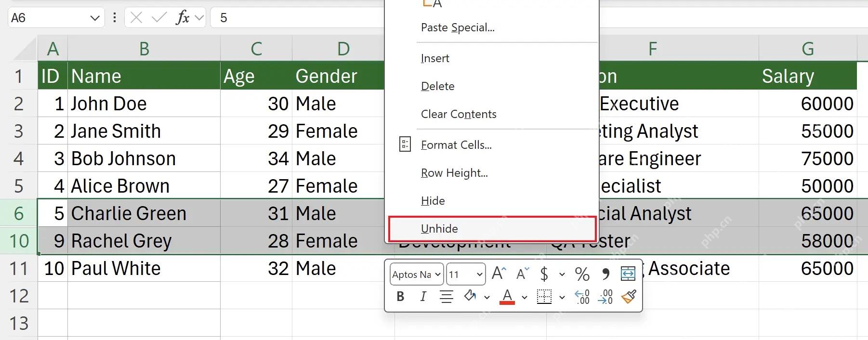Viewport: 868px width, 340px height.
Task: Increase font size in mini toolbar
Action: click(x=499, y=274)
